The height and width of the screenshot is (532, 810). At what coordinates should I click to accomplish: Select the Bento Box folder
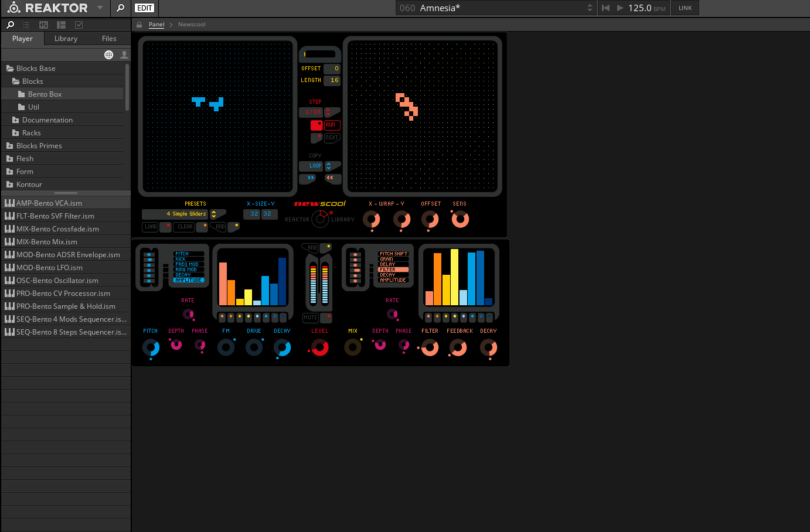(63, 94)
